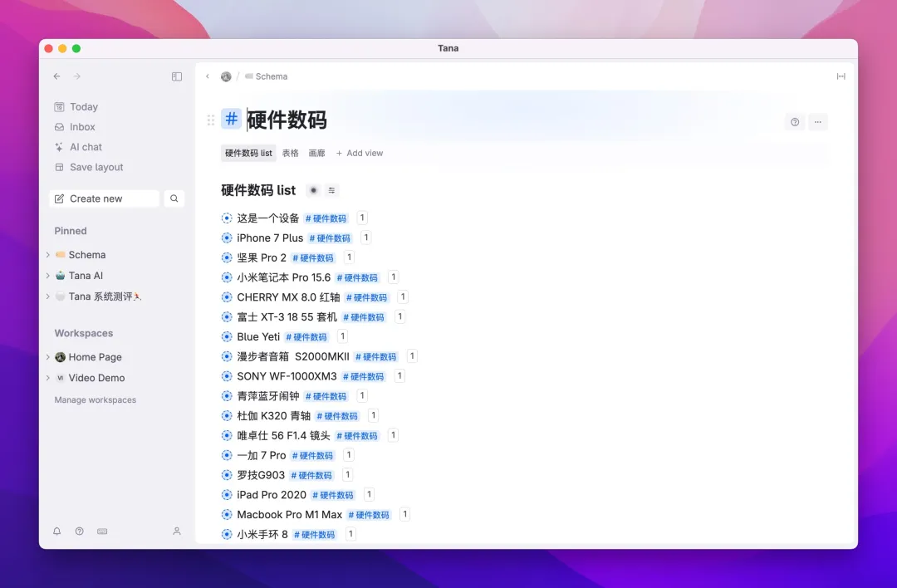Toggle full-width panel icon at top right
897x588 pixels.
841,76
